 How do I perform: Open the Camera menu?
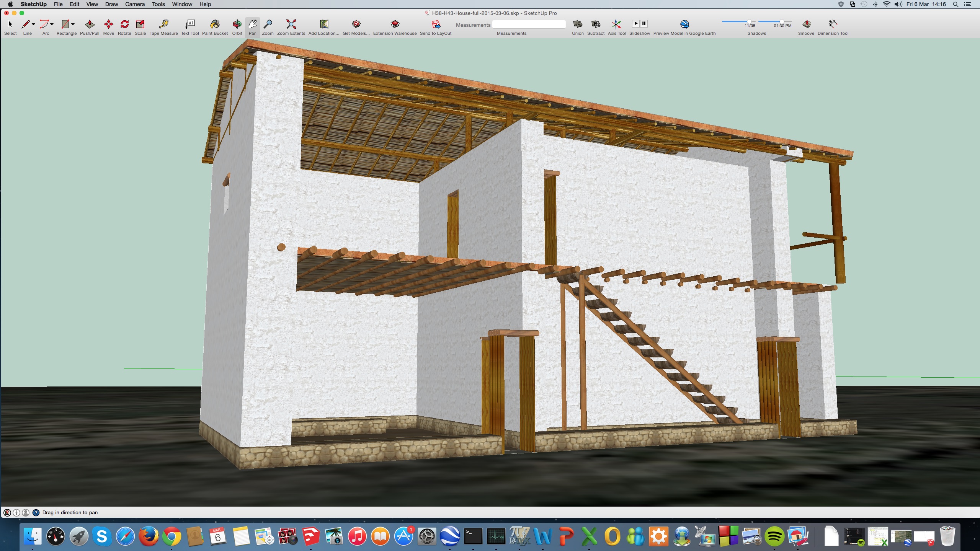pos(135,4)
